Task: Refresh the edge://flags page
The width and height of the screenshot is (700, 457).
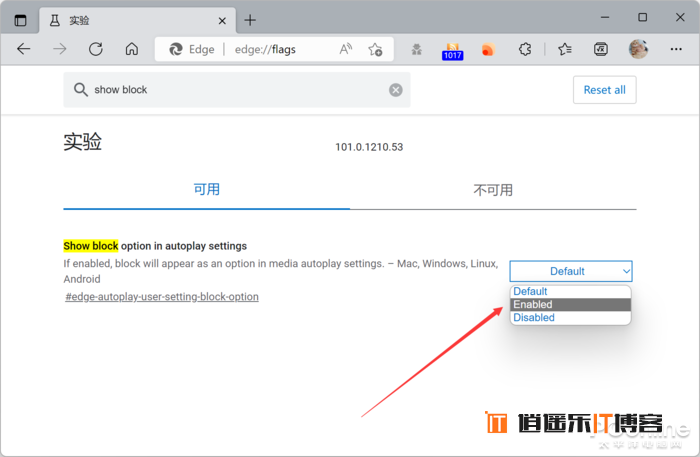Action: click(96, 49)
